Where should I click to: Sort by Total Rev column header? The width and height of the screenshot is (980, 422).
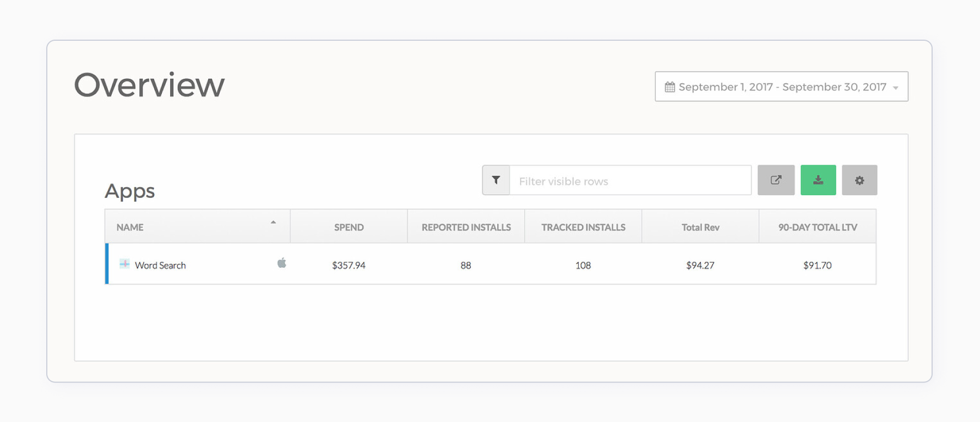click(x=700, y=227)
